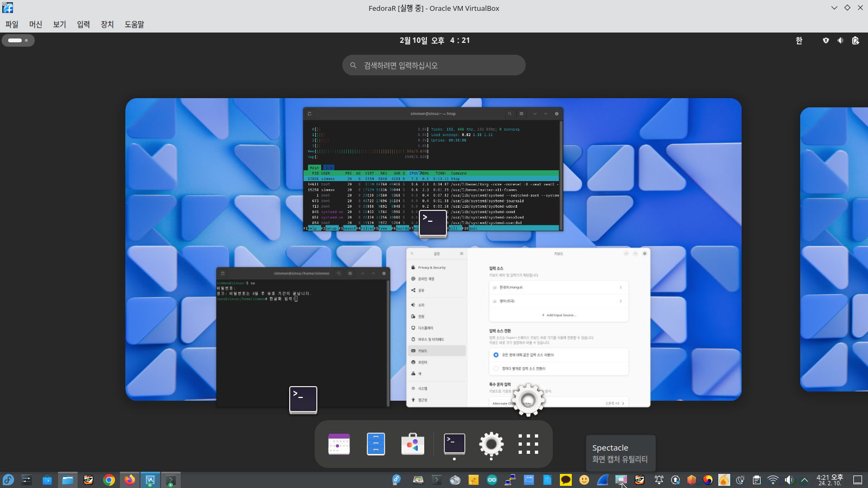The width and height of the screenshot is (868, 488).
Task: Open 프린터 panel in Settings sidebar
Action: pos(437,362)
